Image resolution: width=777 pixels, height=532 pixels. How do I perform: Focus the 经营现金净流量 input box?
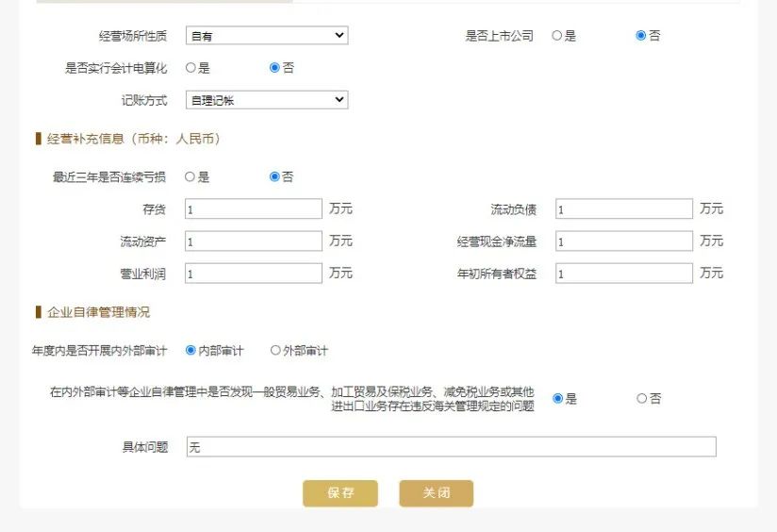pyautogui.click(x=623, y=241)
